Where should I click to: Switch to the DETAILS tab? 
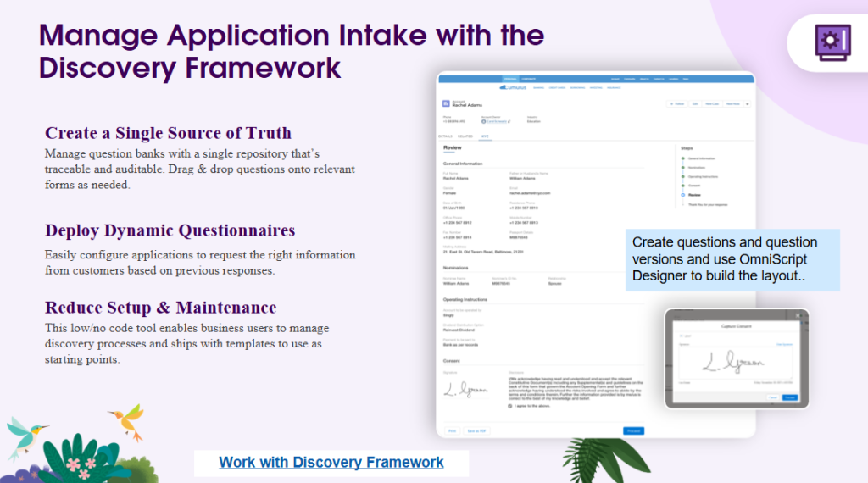click(445, 136)
